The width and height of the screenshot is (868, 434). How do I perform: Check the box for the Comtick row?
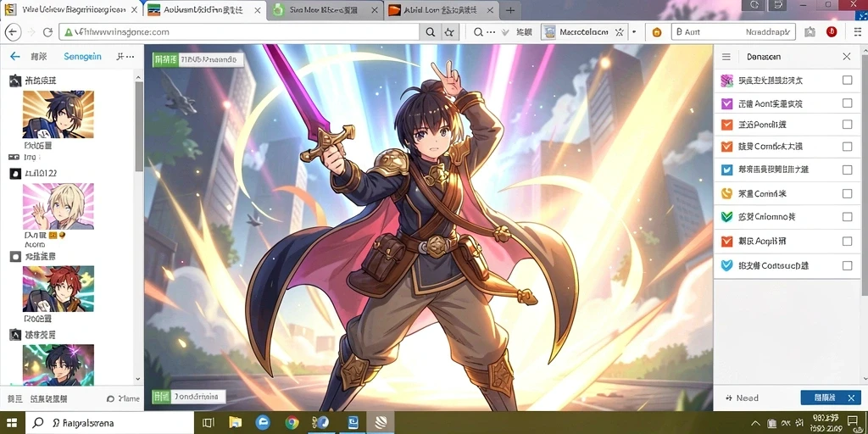coord(847,147)
